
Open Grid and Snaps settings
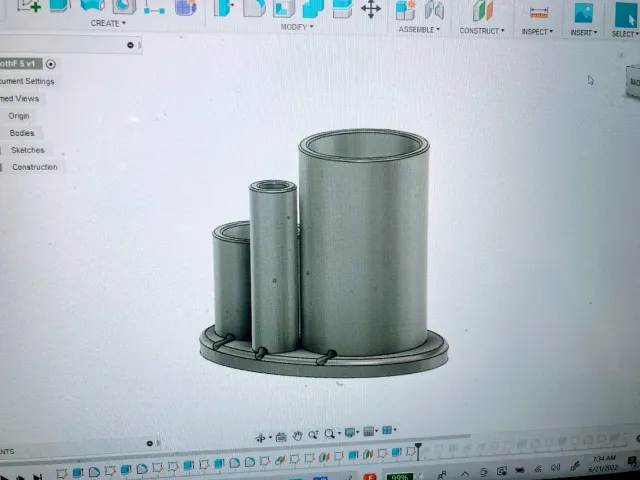[x=369, y=431]
